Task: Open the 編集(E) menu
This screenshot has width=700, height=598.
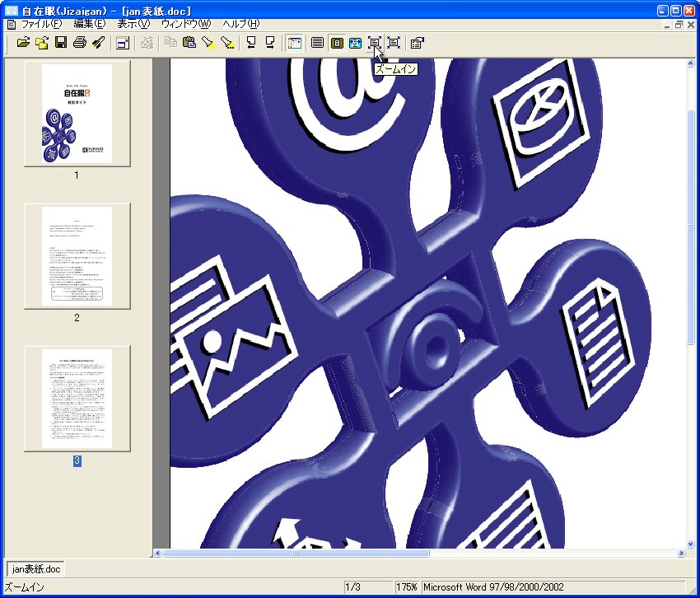Action: [x=90, y=24]
